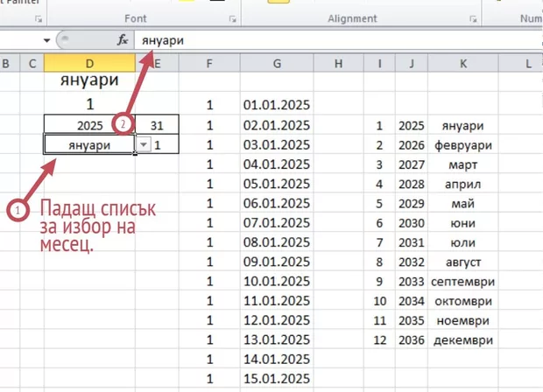543x392 pixels.
Task: Expand the Name Box dropdown arrow
Action: coord(46,40)
